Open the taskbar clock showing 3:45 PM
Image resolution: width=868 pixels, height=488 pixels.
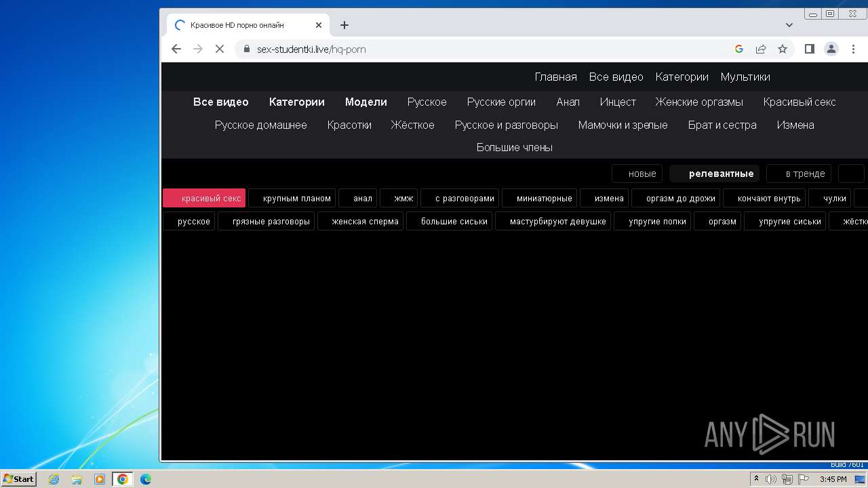(833, 479)
